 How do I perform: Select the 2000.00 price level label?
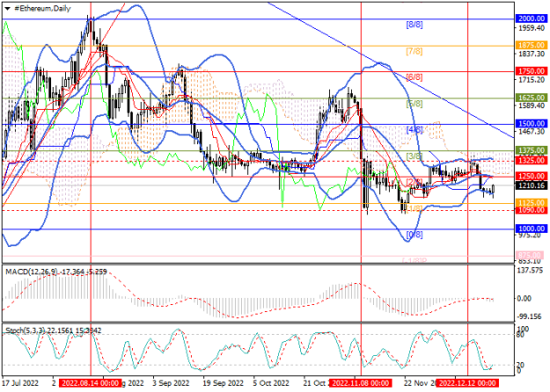[532, 18]
